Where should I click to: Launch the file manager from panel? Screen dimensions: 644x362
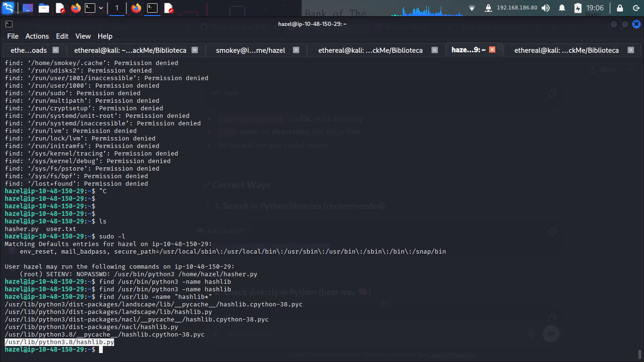coord(44,8)
